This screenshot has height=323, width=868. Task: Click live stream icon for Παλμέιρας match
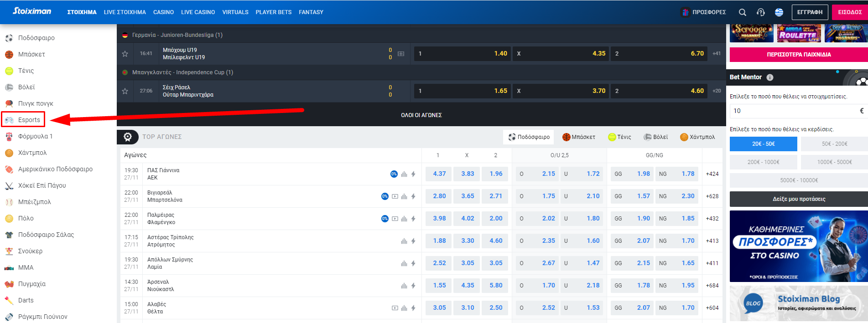click(x=395, y=219)
